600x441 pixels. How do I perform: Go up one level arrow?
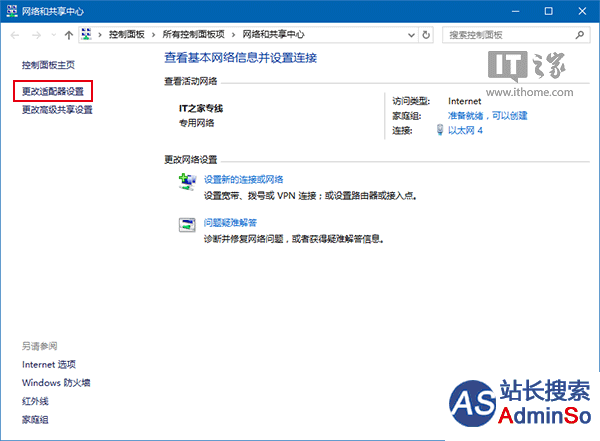pyautogui.click(x=68, y=35)
